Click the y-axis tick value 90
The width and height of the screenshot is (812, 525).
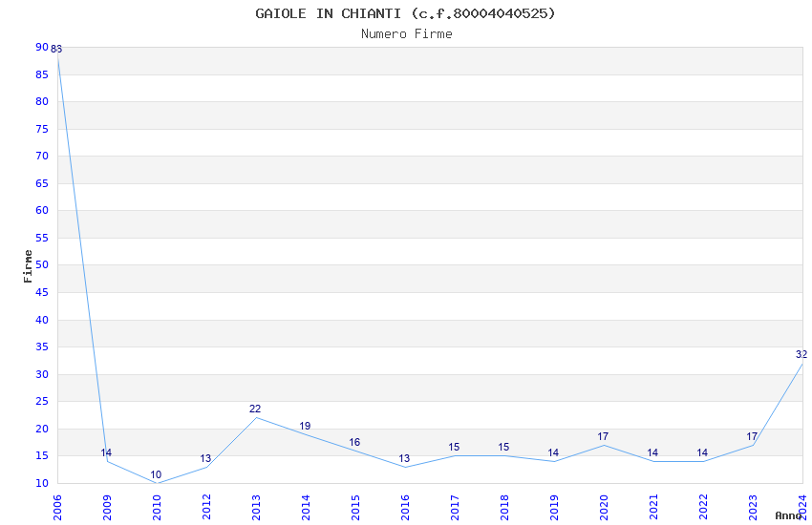42,47
